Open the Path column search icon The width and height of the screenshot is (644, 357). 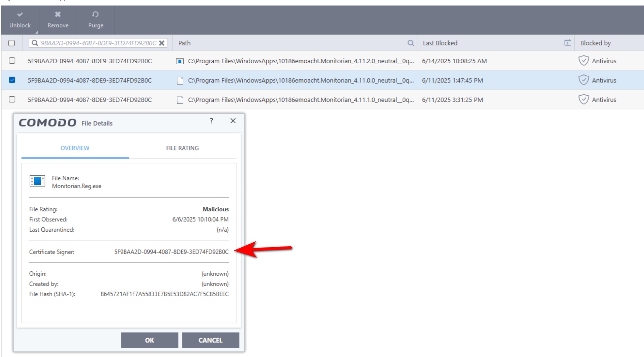[411, 43]
